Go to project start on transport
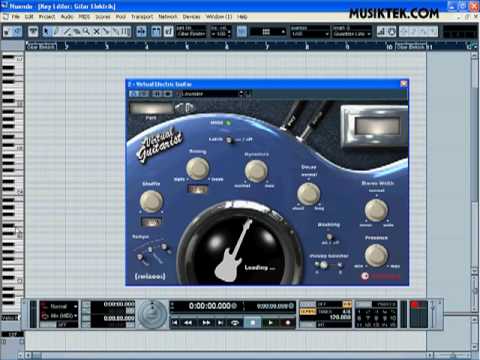The image size is (480, 360). click(x=175, y=322)
